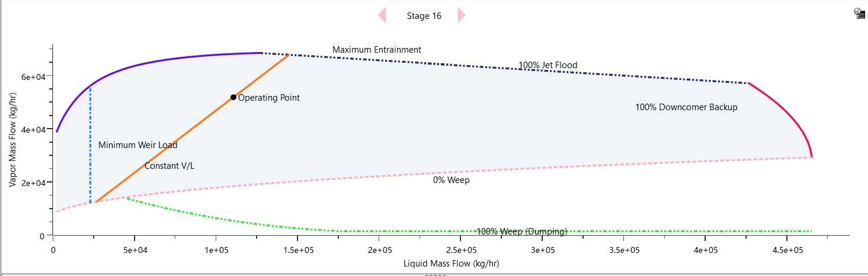This screenshot has height=276, width=868.
Task: Select the 100% Weep (Dumping) label
Action: point(522,231)
